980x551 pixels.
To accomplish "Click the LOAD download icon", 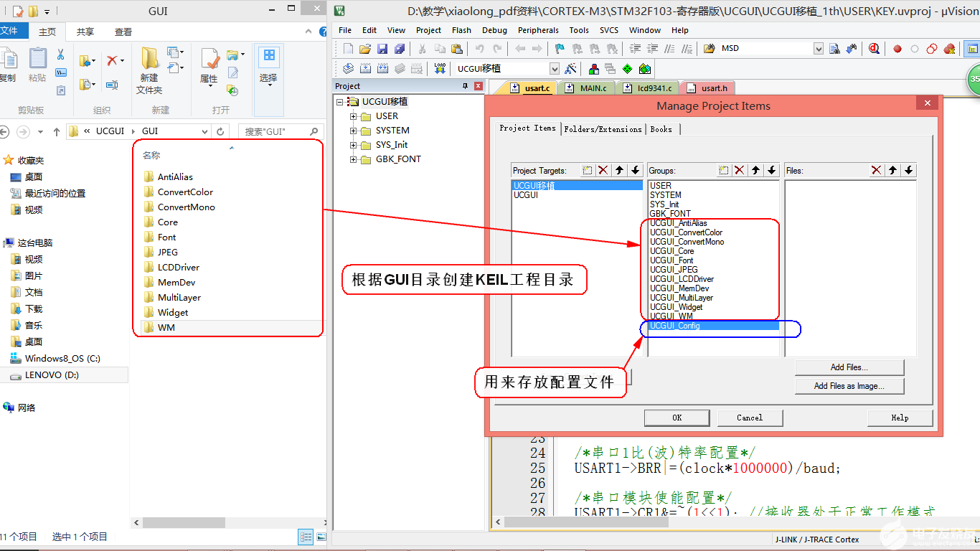I will 440,69.
